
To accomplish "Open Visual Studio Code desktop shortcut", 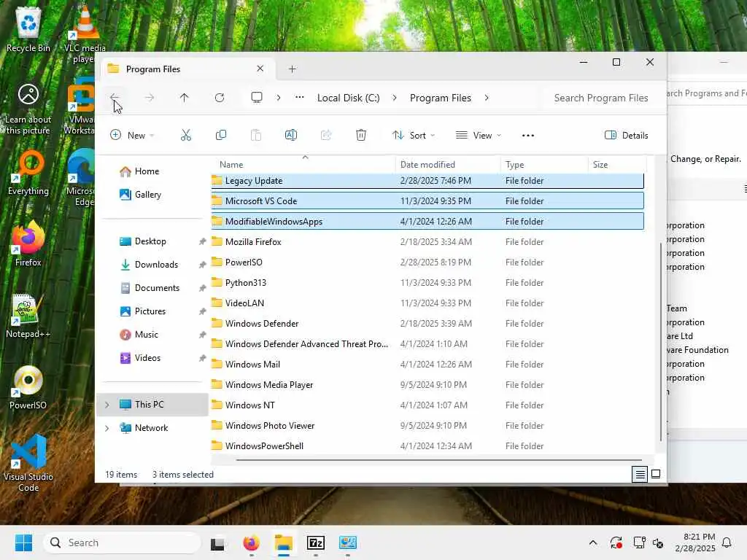I will click(28, 463).
